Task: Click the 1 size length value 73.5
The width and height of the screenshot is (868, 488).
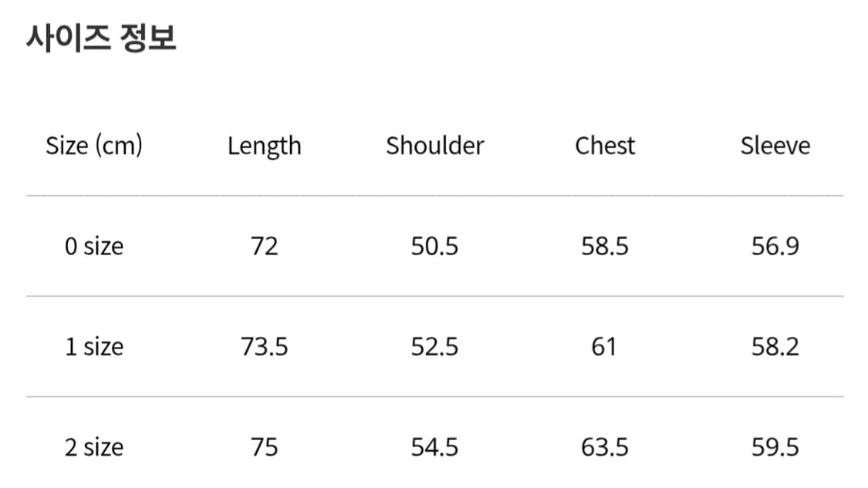Action: (x=264, y=347)
